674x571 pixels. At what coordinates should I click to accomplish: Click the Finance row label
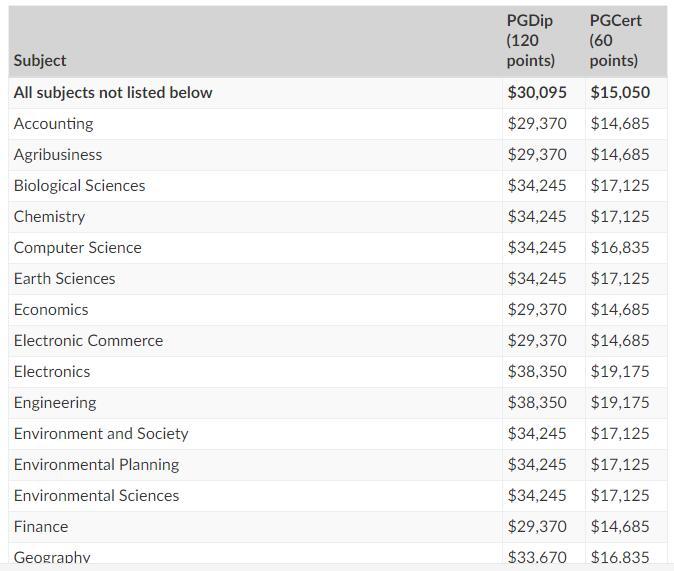point(41,526)
